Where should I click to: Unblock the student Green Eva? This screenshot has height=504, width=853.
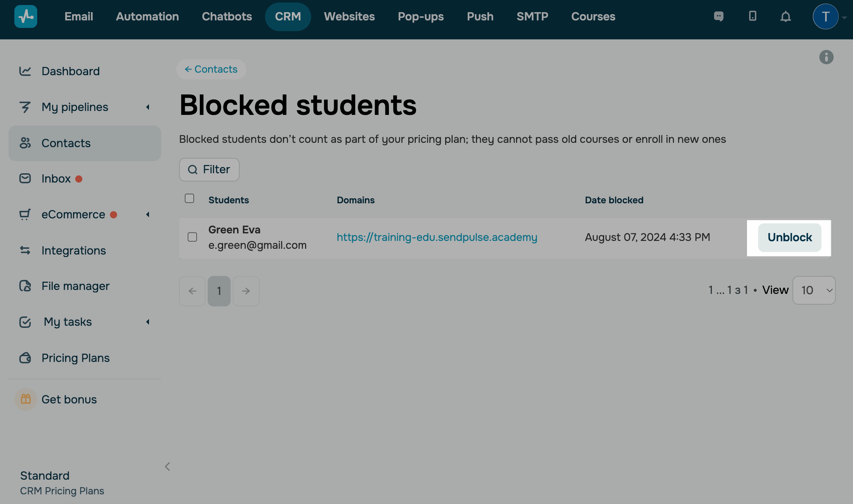pos(789,237)
